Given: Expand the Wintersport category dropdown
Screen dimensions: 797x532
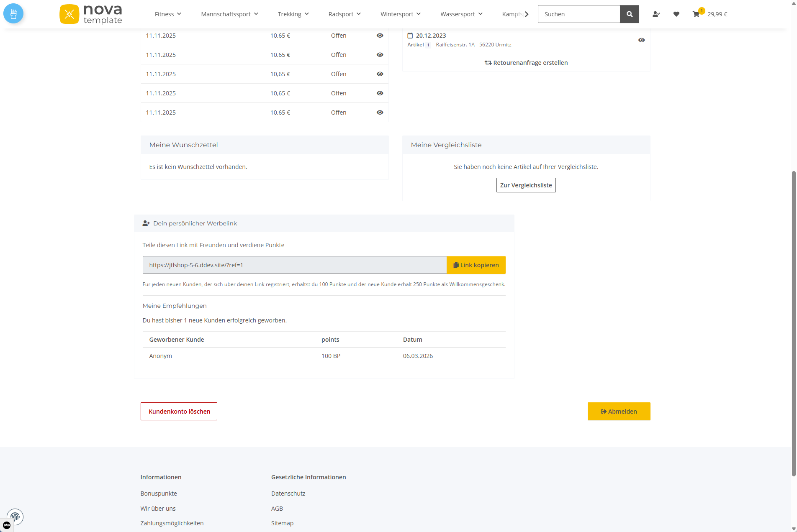Looking at the screenshot, I should click(x=400, y=14).
